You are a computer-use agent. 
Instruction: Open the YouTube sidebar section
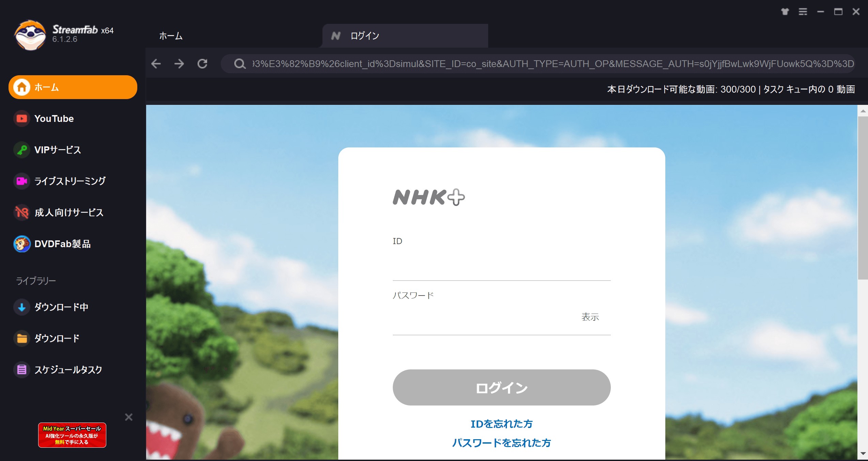(x=73, y=118)
